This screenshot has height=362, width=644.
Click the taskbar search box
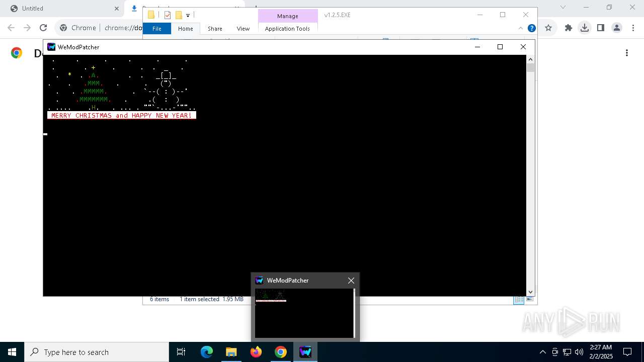click(x=97, y=352)
